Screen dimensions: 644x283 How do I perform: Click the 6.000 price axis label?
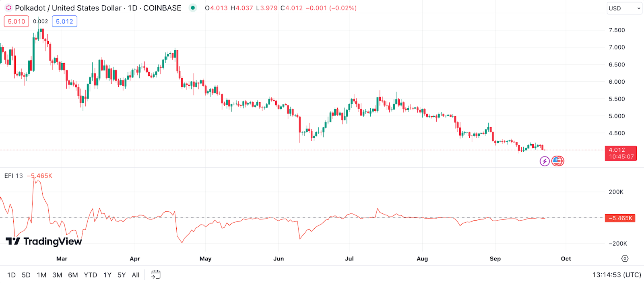(x=617, y=82)
